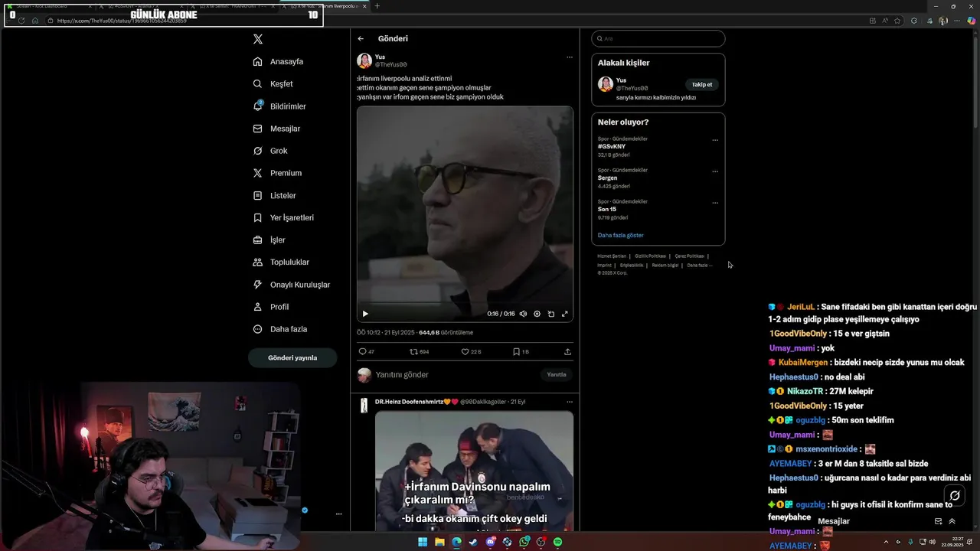
Task: Click back arrow next to Gönderi
Action: [x=361, y=38]
